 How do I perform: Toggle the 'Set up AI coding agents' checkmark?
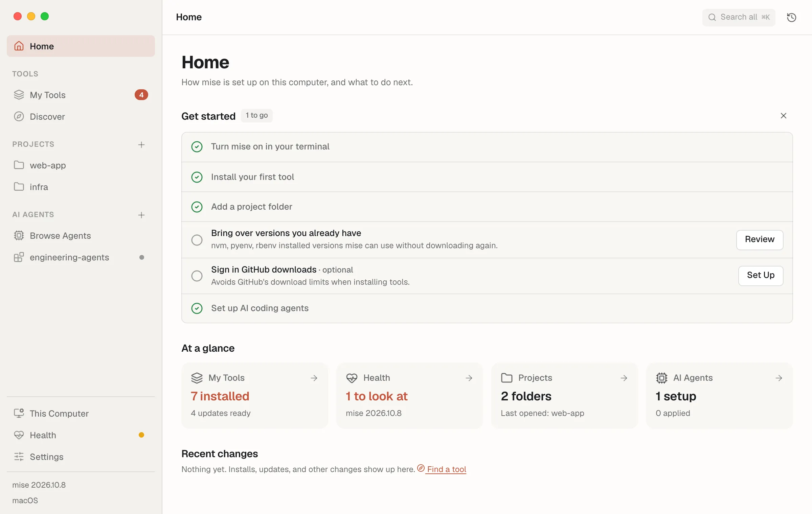click(197, 308)
